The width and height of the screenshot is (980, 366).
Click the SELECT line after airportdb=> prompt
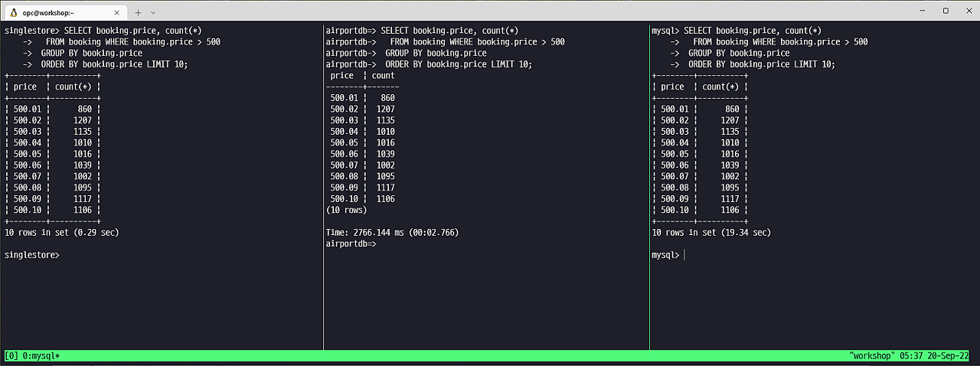pyautogui.click(x=449, y=31)
